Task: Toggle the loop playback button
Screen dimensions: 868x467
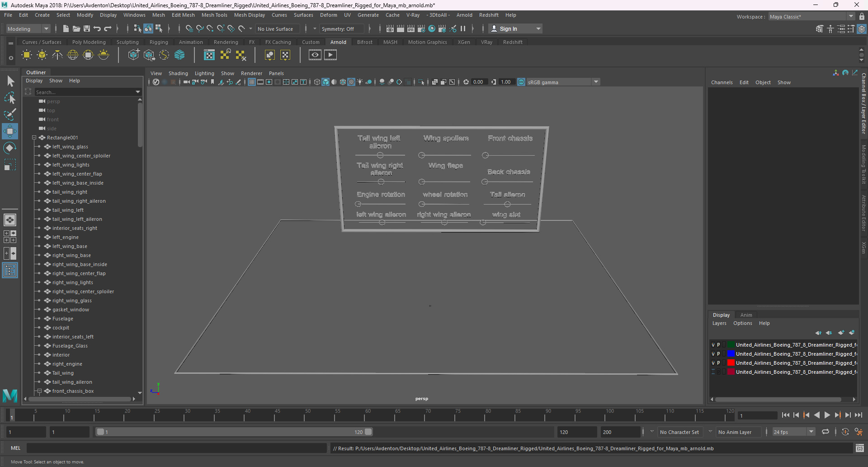Action: click(826, 432)
